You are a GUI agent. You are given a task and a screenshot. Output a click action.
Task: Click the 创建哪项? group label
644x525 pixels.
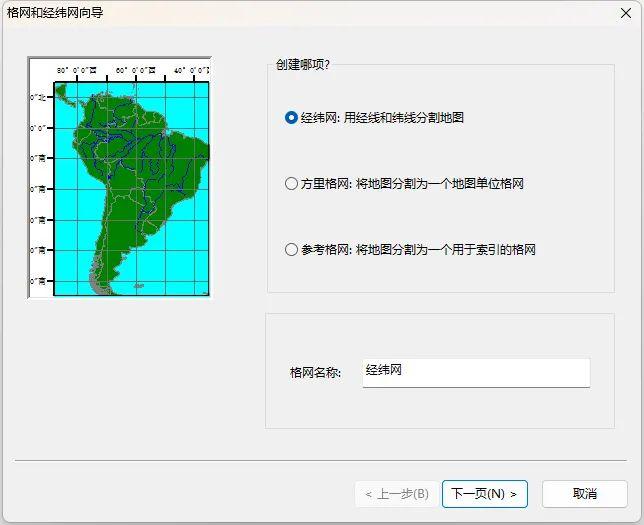(303, 64)
